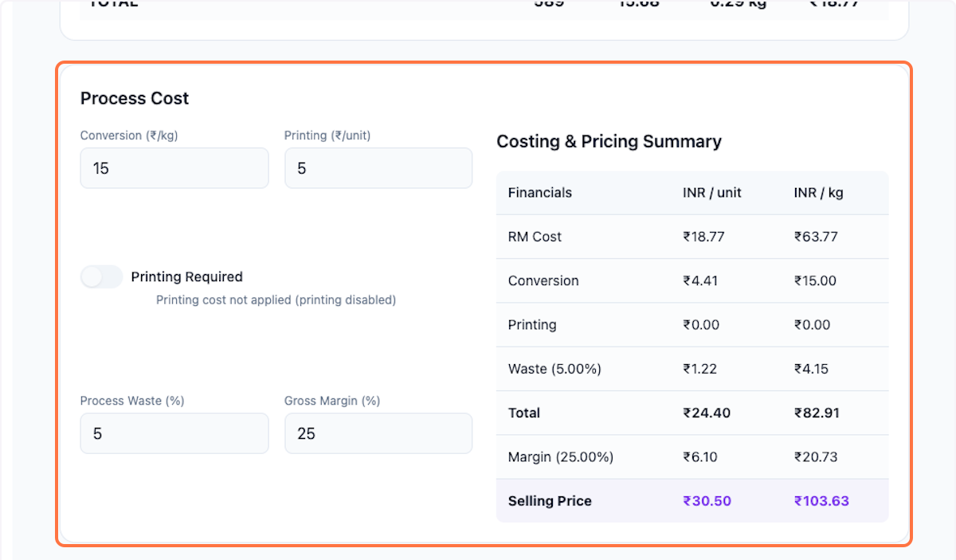Click the Selling Price ₹103.63 per kg value
This screenshot has width=956, height=560.
coord(821,501)
